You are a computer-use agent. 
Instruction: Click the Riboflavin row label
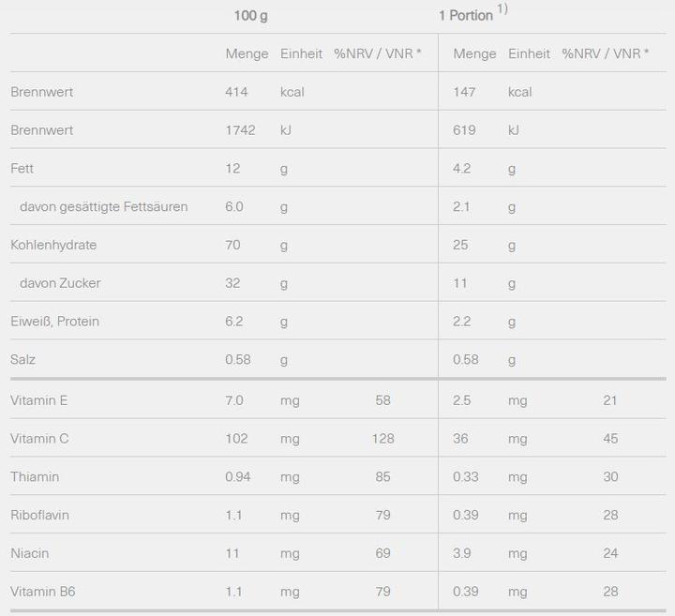pos(39,515)
